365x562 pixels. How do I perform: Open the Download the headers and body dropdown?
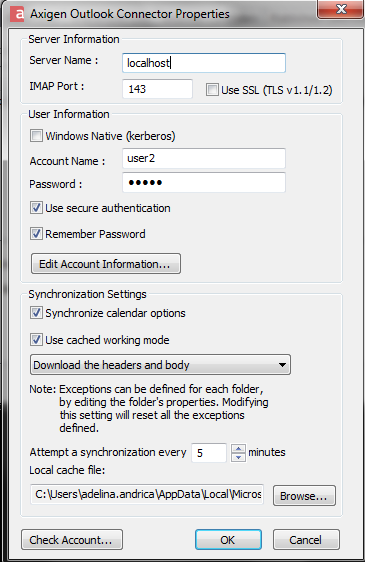point(160,365)
